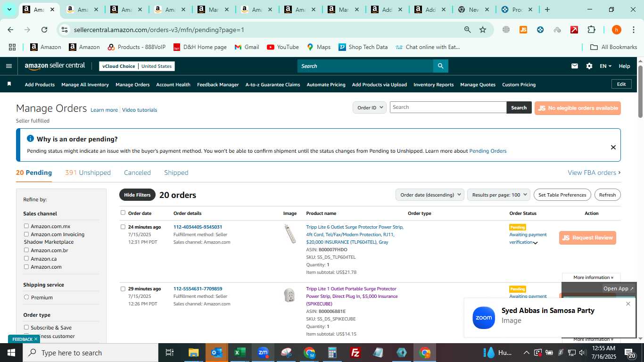Image resolution: width=644 pixels, height=362 pixels.
Task: Open Results per page dropdown
Action: click(x=499, y=195)
